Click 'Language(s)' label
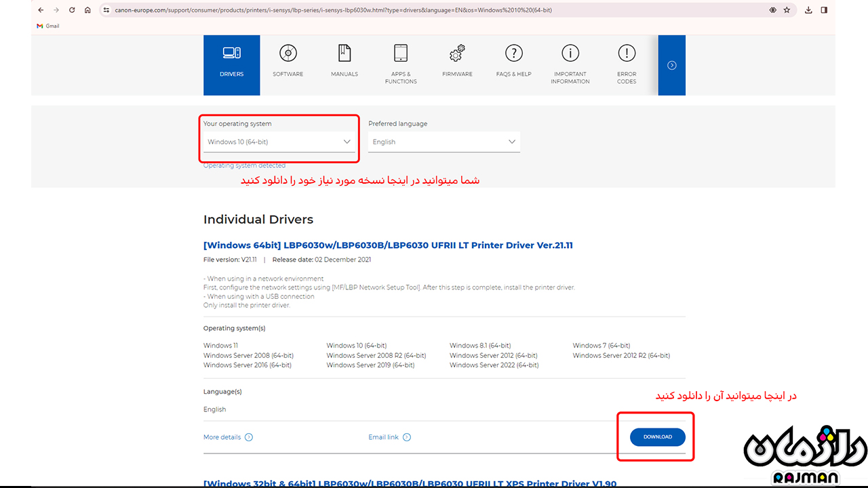This screenshot has width=868, height=488. coord(222,392)
